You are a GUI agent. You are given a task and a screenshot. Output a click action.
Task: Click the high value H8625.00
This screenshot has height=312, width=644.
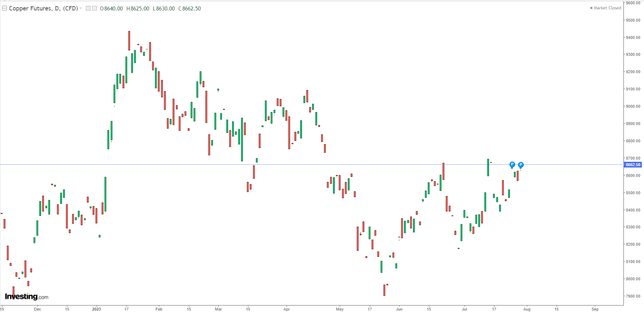click(138, 9)
